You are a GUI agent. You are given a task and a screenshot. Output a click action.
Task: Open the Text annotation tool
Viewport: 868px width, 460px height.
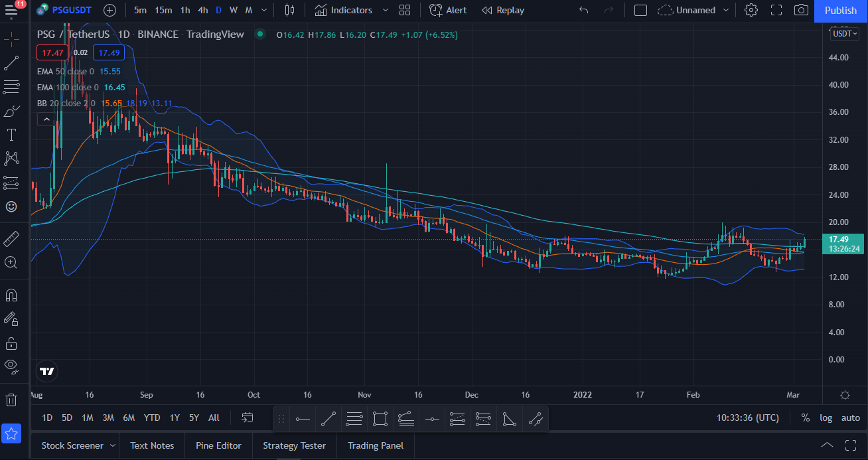(11, 134)
